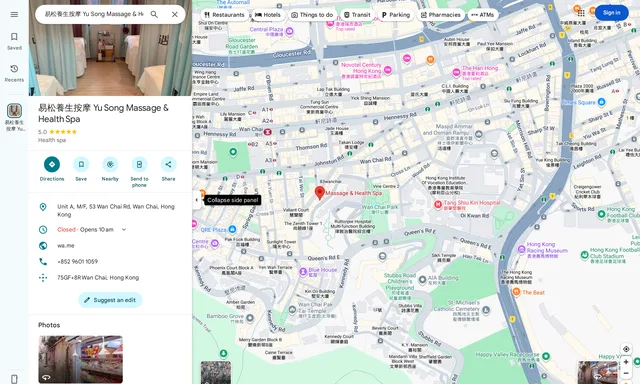Filter map by Hotels
Screen dimensions: 640x384
(268, 15)
